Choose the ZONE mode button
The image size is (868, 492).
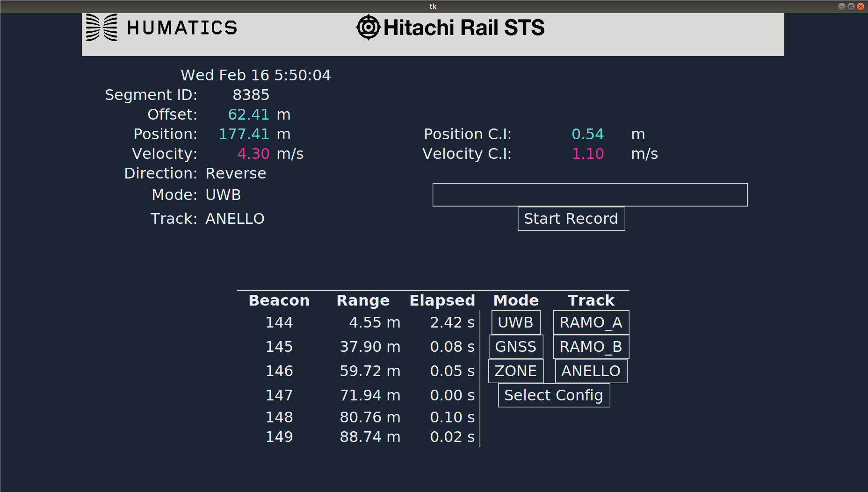(516, 371)
